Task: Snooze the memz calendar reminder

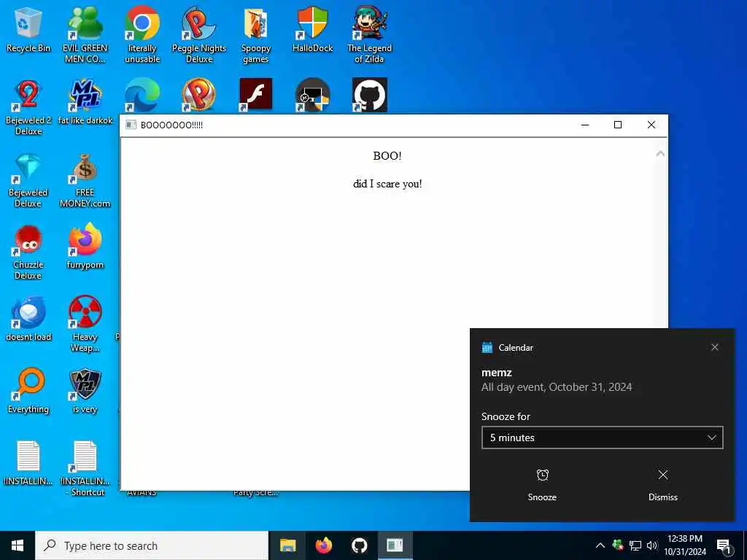Action: pos(542,485)
